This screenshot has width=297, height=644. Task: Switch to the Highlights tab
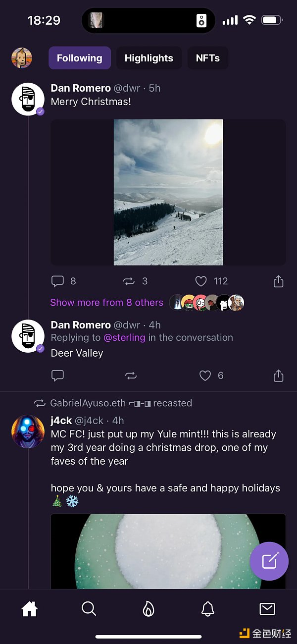pyautogui.click(x=149, y=58)
